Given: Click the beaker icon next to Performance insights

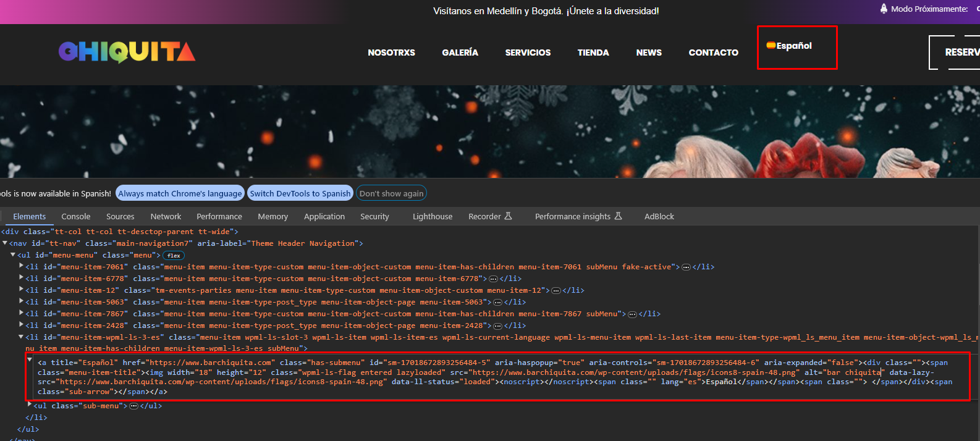Looking at the screenshot, I should pyautogui.click(x=619, y=216).
